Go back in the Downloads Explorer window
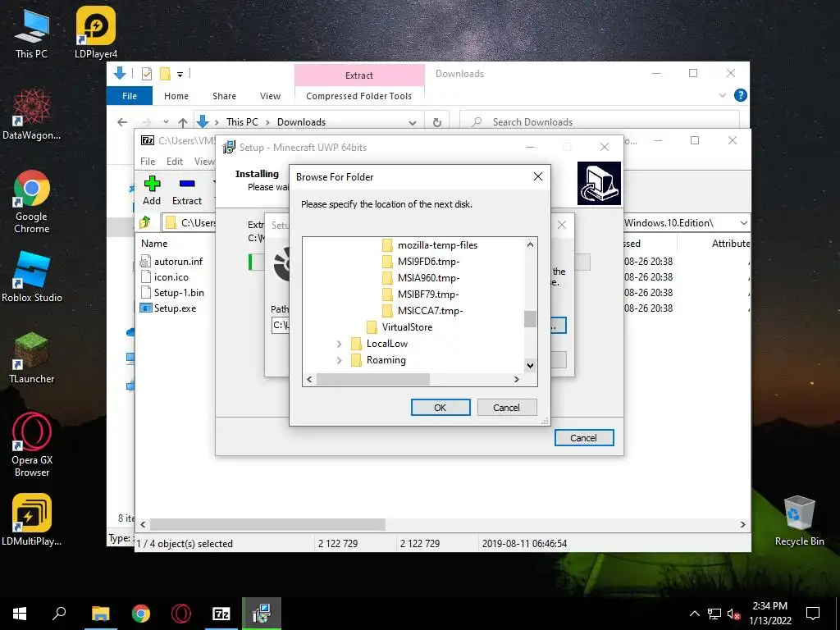The width and height of the screenshot is (840, 630). pos(122,122)
